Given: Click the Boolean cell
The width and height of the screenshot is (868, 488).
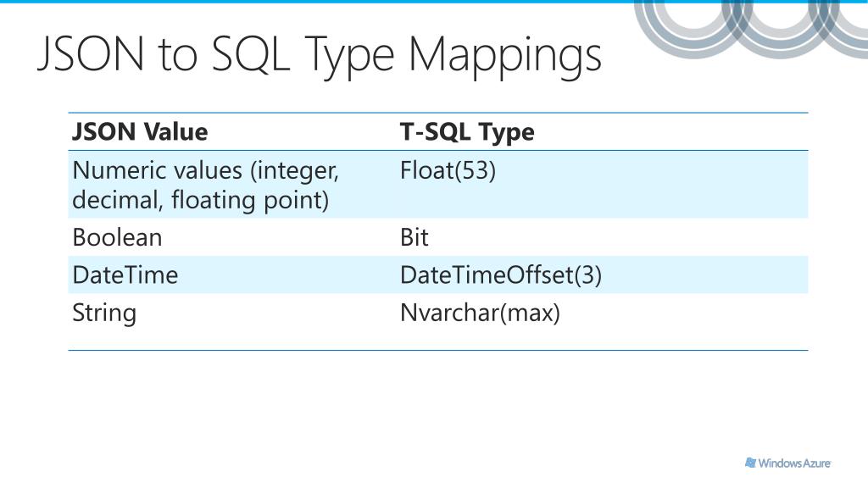Looking at the screenshot, I should [x=232, y=237].
